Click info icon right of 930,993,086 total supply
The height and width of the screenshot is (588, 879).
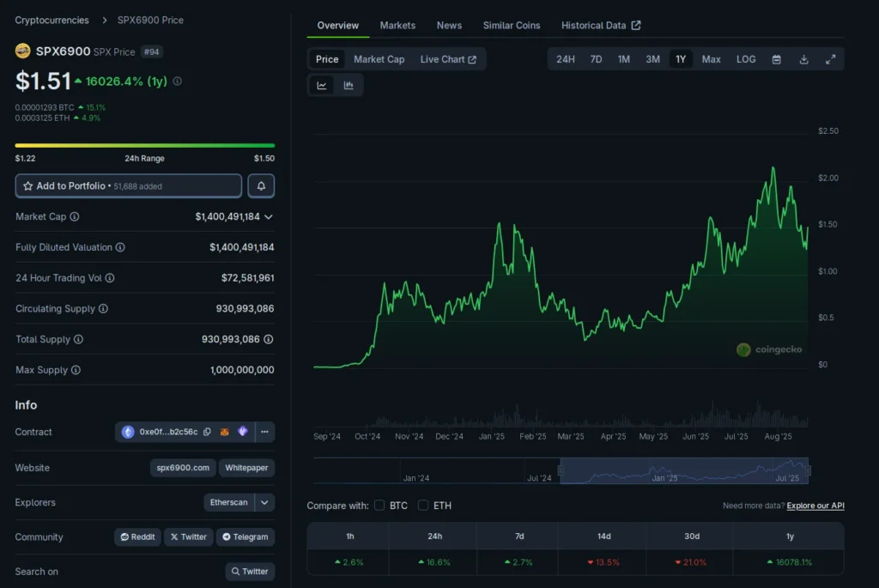pos(269,339)
